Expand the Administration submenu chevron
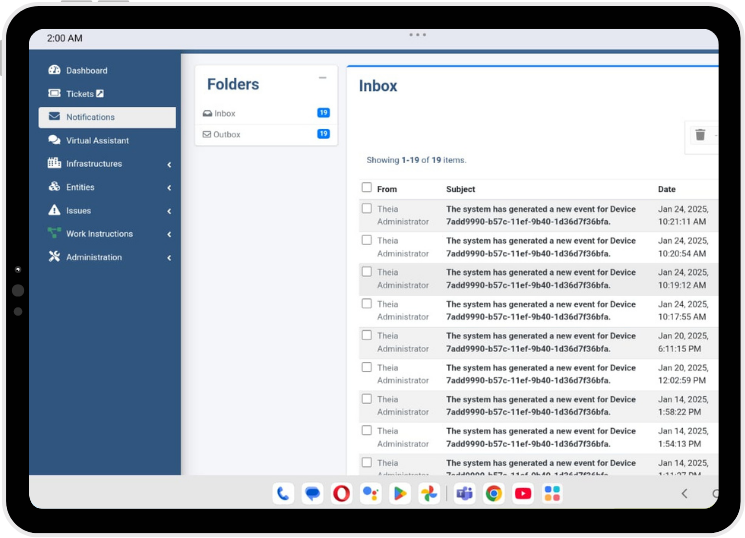 [x=169, y=258]
